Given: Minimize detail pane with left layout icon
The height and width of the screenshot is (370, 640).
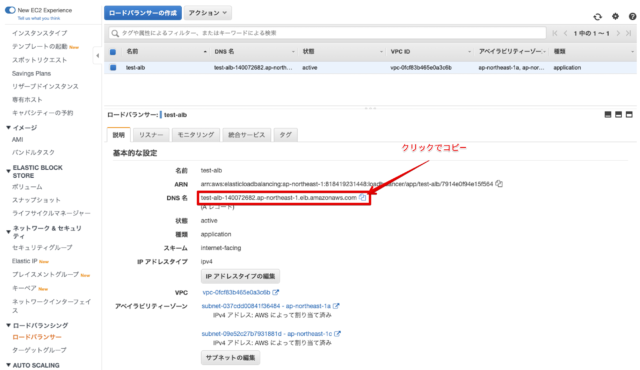Looking at the screenshot, I should point(608,115).
